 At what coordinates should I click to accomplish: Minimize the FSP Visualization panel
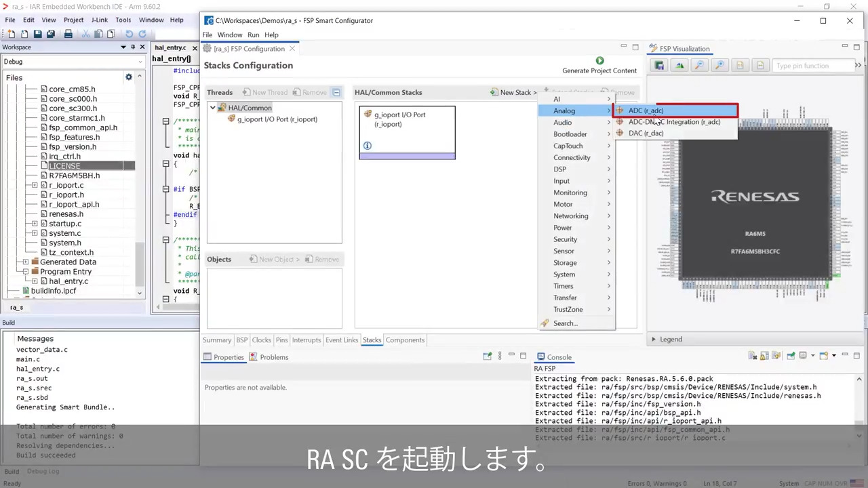pos(845,47)
